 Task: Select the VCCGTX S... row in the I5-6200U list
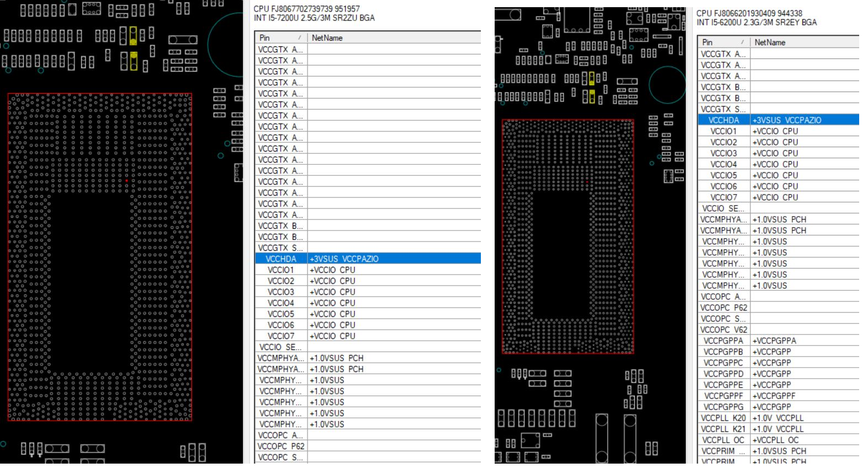(x=723, y=109)
